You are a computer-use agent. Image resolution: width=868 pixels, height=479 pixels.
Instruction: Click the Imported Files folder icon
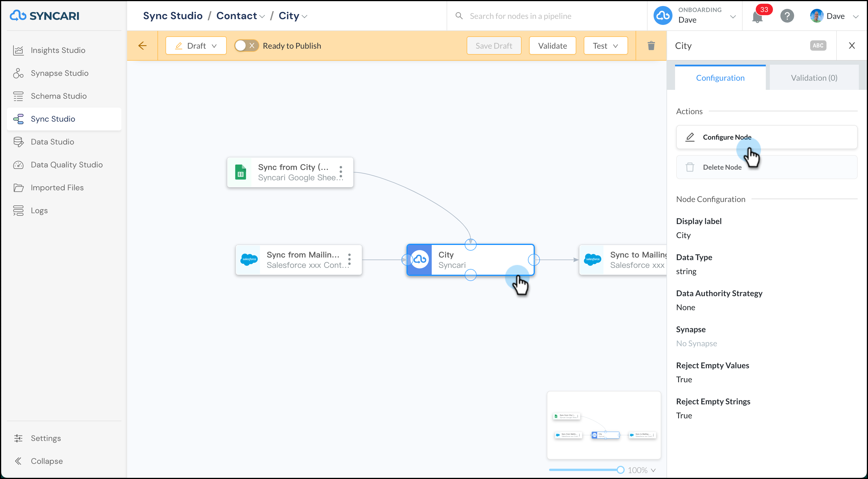(x=18, y=188)
